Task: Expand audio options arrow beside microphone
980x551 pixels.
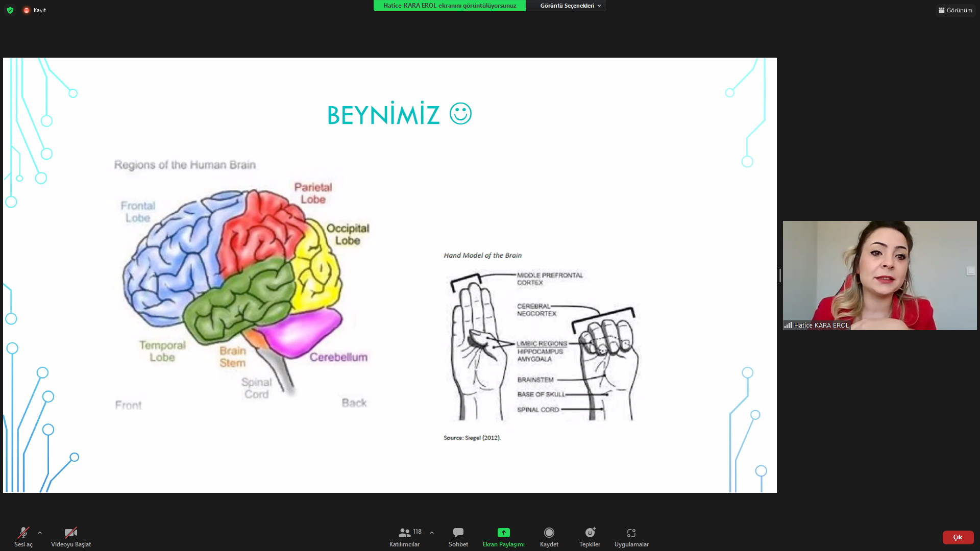Action: point(40,533)
